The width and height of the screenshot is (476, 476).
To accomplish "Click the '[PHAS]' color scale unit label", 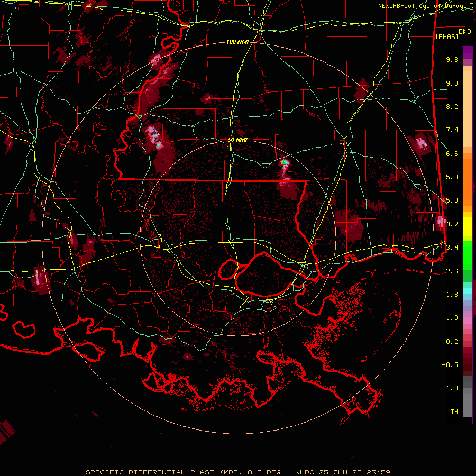I will 447,36.
